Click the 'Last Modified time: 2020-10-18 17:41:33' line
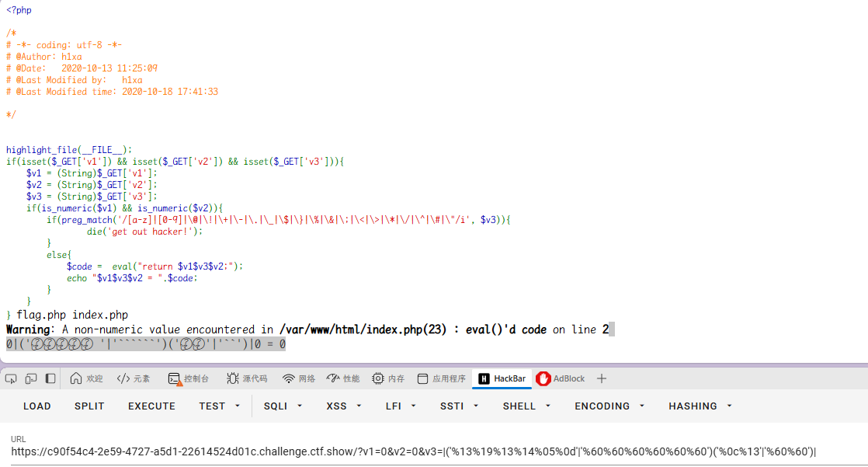Screen dimensions: 868x467 coord(112,92)
